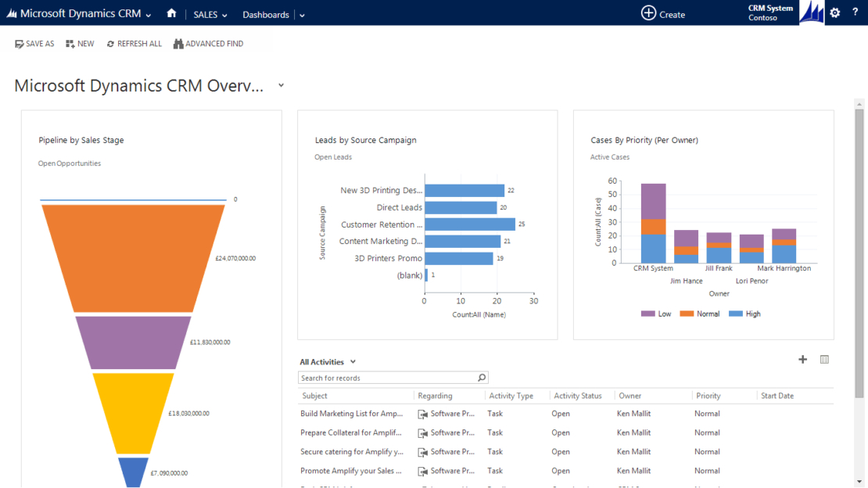Select the Refresh All icon
The width and height of the screenshot is (868, 488).
[x=113, y=44]
